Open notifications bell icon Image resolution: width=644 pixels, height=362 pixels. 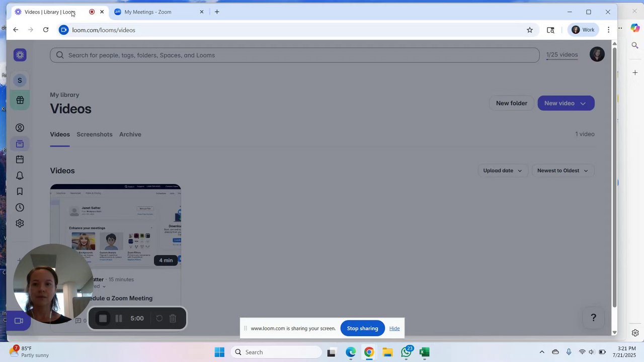pos(20,175)
